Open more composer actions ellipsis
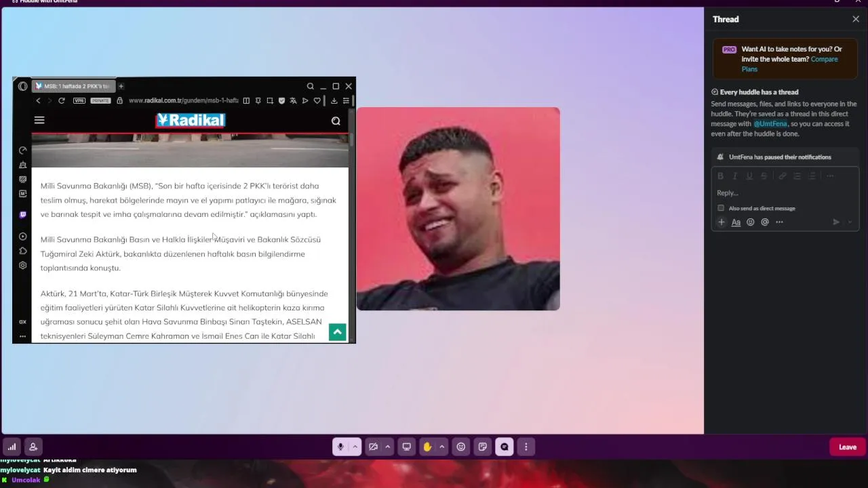 (x=779, y=222)
